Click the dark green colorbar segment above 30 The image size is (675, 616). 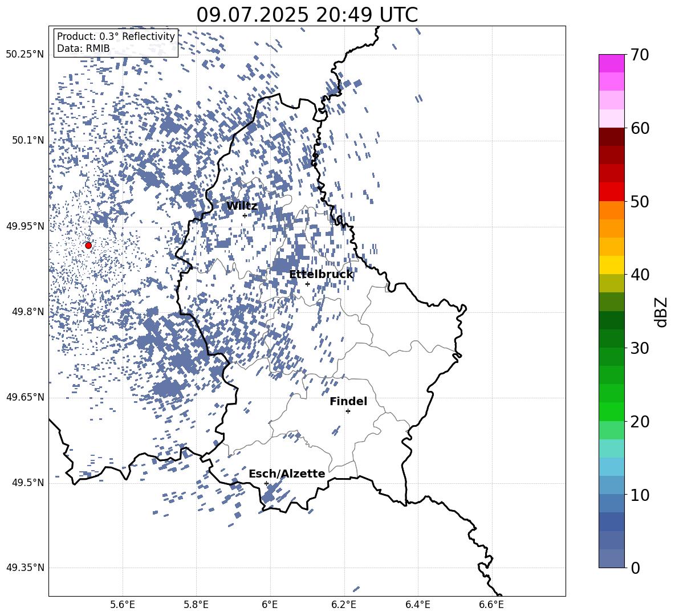(611, 338)
